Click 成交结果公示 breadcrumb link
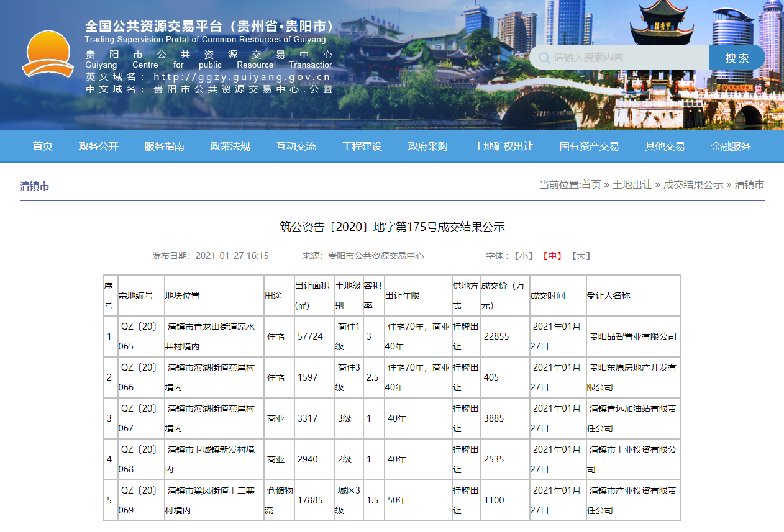The image size is (784, 532). point(693,185)
